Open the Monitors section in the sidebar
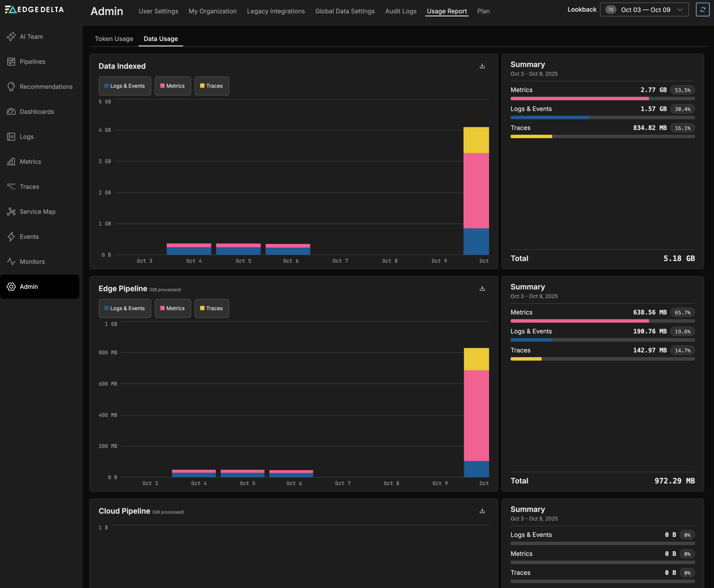Image resolution: width=714 pixels, height=588 pixels. click(32, 261)
